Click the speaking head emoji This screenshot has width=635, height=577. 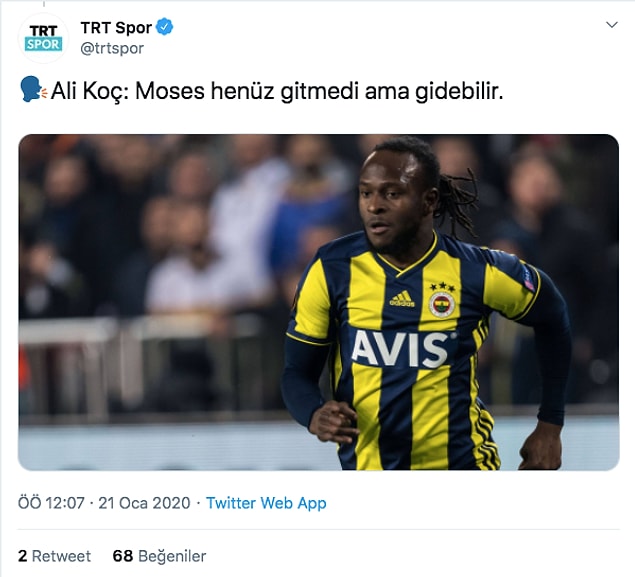point(34,89)
